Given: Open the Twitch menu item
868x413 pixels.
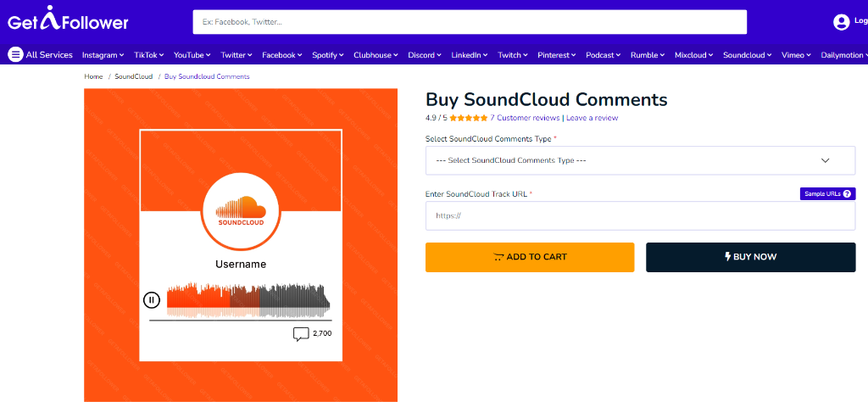Looking at the screenshot, I should (513, 55).
